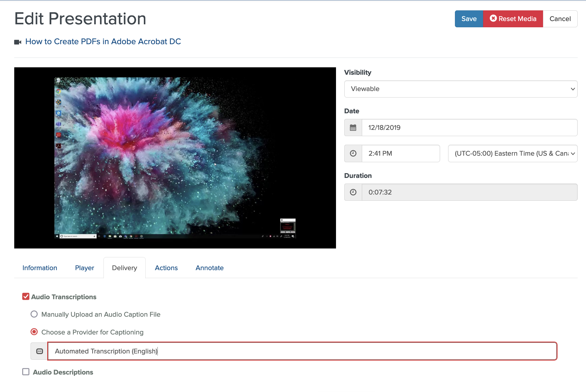Switch to the Actions tab
This screenshot has height=392, width=586.
tap(166, 268)
